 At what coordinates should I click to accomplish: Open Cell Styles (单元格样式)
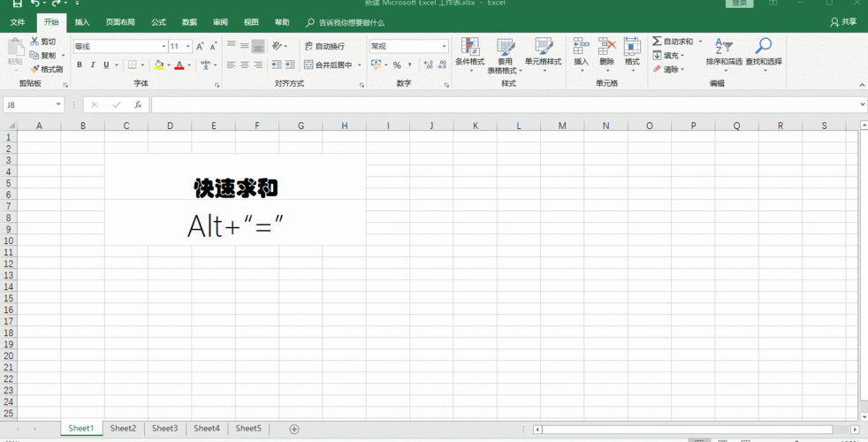543,55
